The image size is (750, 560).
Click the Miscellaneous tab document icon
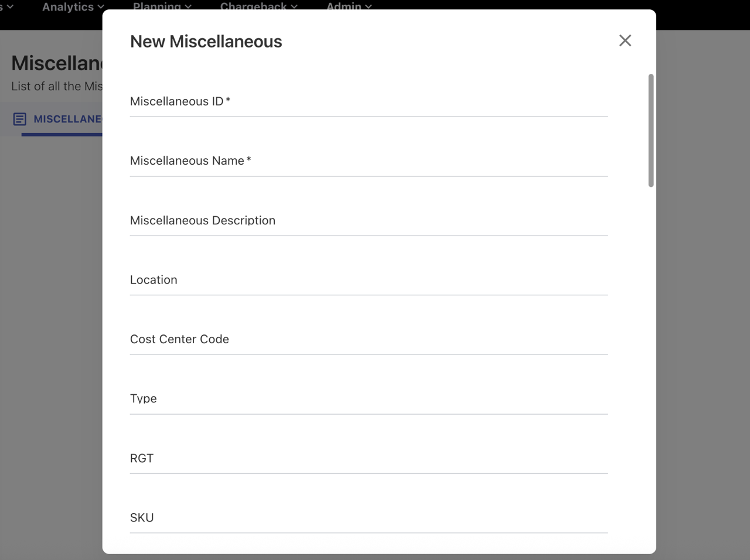click(x=19, y=119)
